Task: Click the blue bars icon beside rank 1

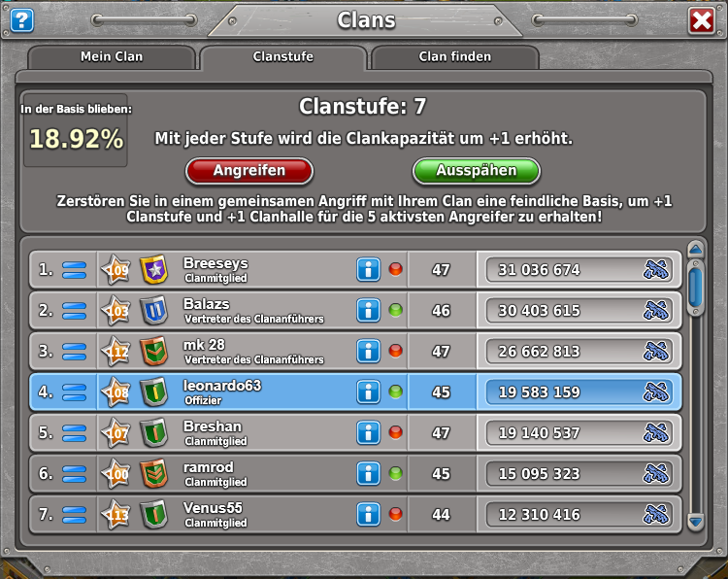Action: (x=75, y=269)
